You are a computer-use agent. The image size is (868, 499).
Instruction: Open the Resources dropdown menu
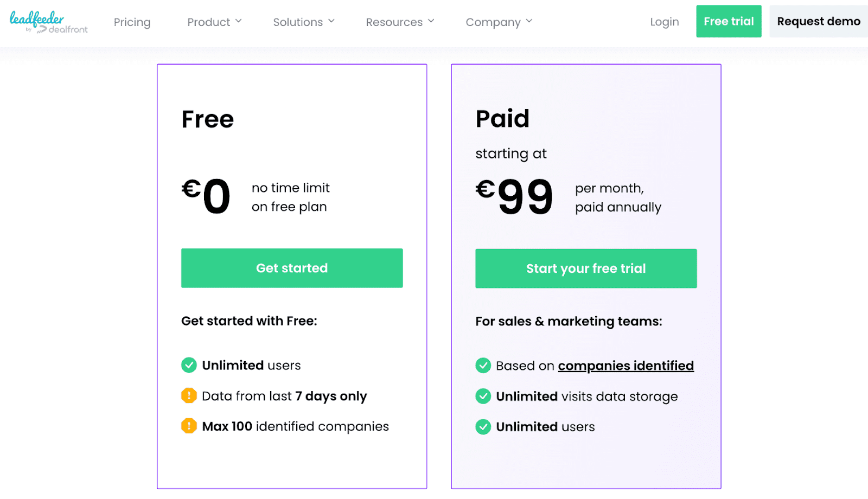pyautogui.click(x=400, y=22)
